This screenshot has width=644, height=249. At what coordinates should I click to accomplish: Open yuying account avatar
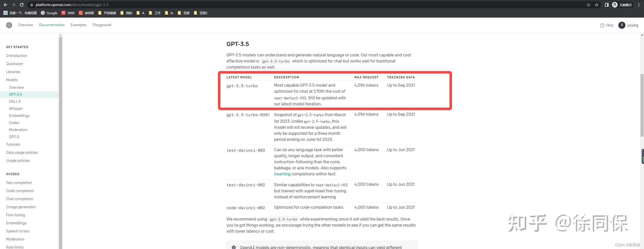[x=622, y=25]
